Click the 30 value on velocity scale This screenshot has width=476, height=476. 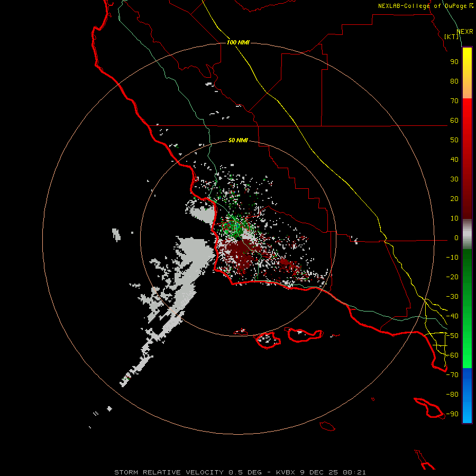[454, 179]
